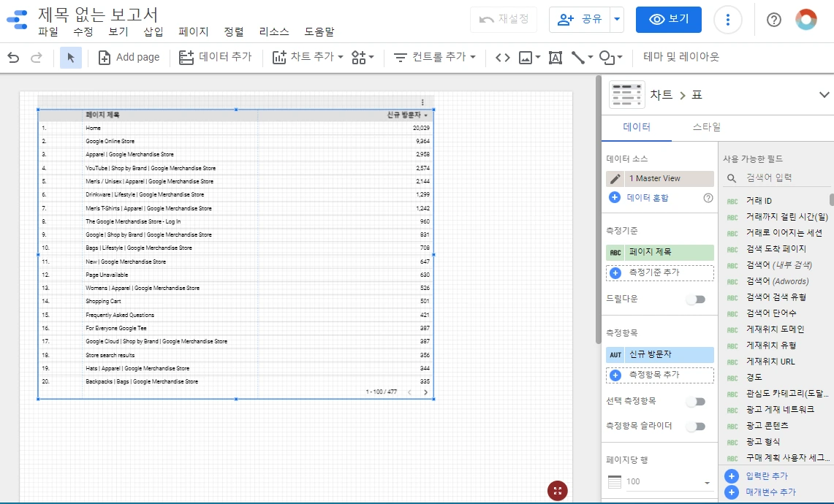This screenshot has height=504, width=834.
Task: Select the 검색 도착 페이지 field
Action: point(776,249)
